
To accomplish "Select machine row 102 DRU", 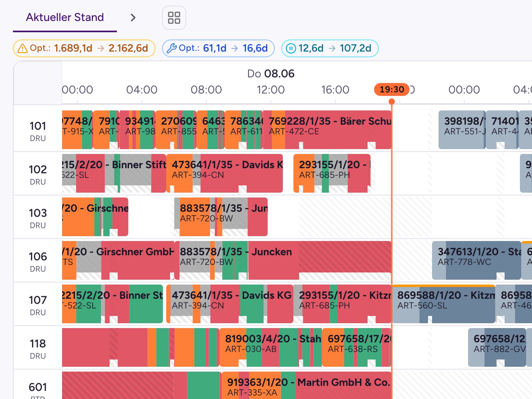I will [38, 174].
